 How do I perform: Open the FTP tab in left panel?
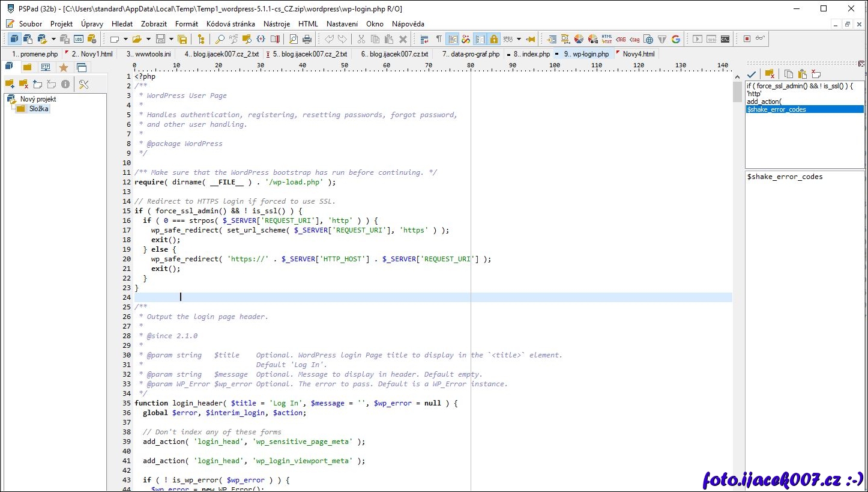45,67
